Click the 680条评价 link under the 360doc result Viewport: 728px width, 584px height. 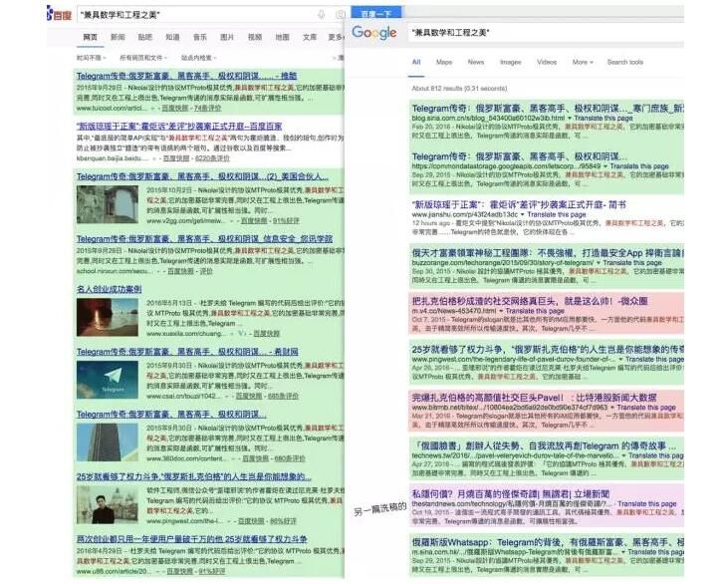(290, 458)
